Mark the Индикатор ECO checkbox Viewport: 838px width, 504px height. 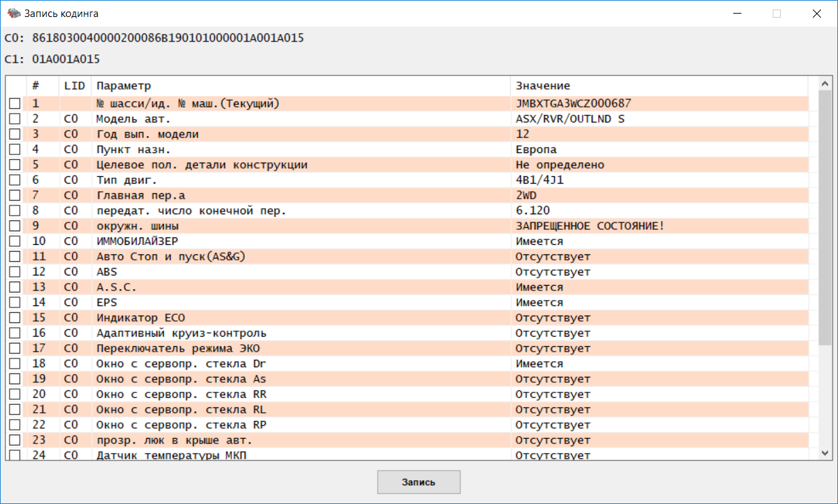coord(14,318)
